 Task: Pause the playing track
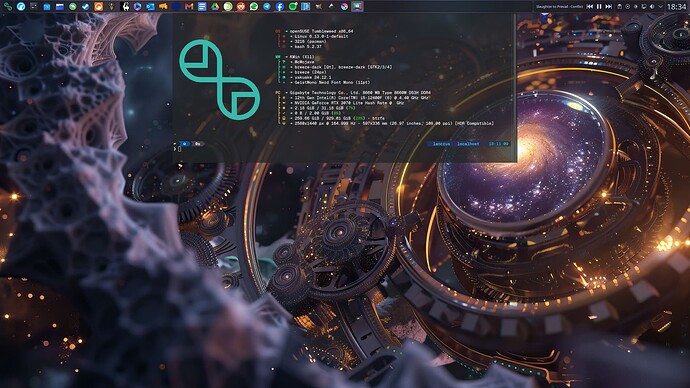599,7
